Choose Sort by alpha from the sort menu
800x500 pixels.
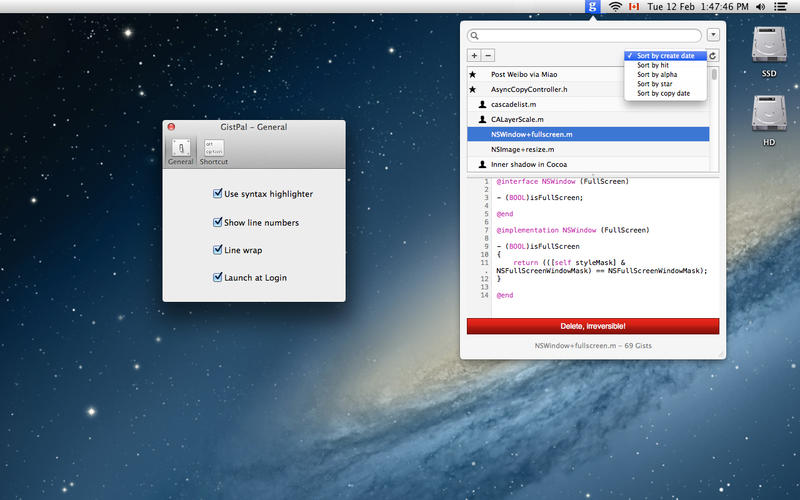(657, 74)
